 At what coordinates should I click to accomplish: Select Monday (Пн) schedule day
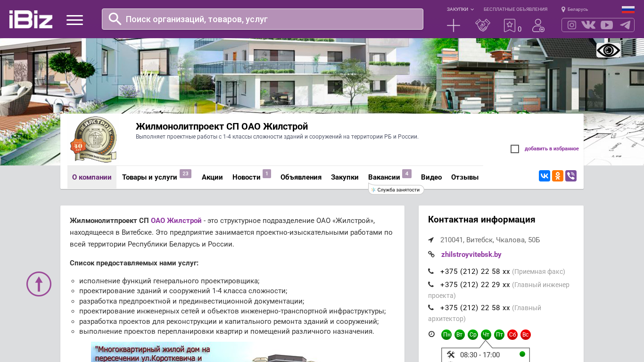pyautogui.click(x=446, y=335)
